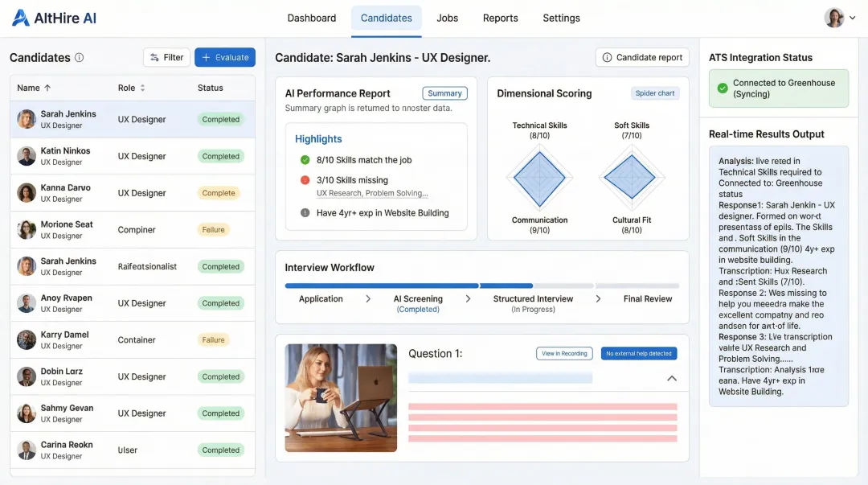Open the profile avatar in the top bar
Image resolution: width=868 pixels, height=485 pixels.
833,17
